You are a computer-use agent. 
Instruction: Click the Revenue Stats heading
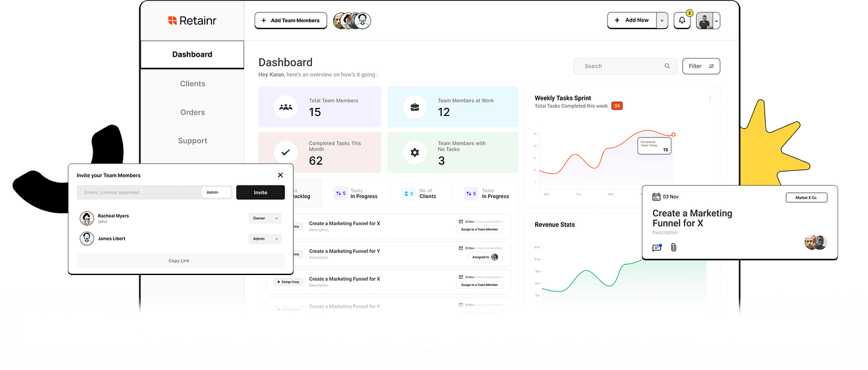[555, 225]
